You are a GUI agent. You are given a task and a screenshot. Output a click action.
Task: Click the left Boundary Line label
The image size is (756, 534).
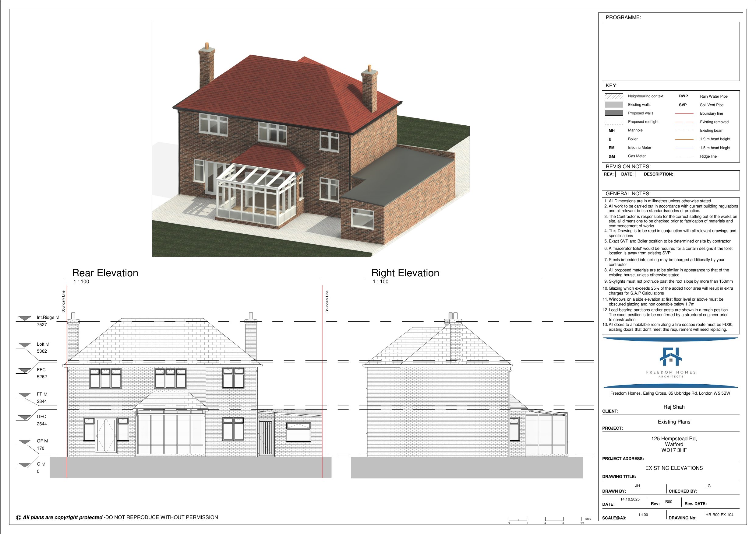point(64,301)
